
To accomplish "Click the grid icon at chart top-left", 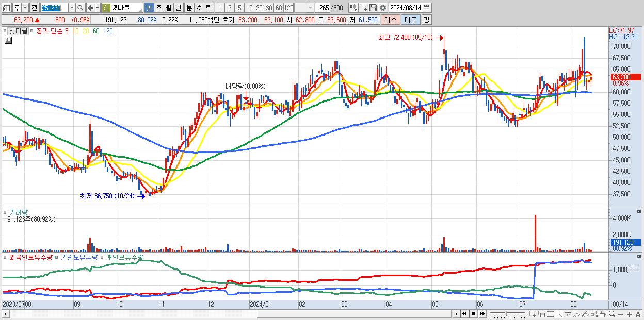I will point(7,40).
